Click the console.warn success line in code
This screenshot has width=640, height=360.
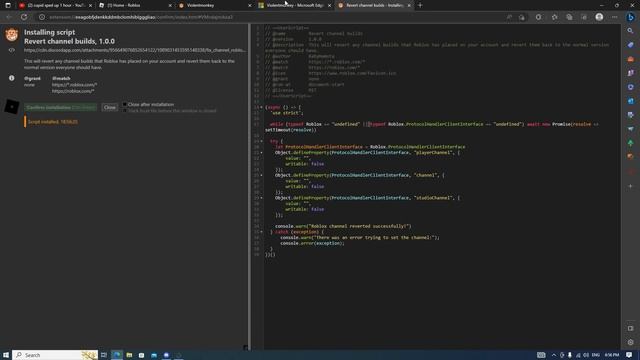343,226
